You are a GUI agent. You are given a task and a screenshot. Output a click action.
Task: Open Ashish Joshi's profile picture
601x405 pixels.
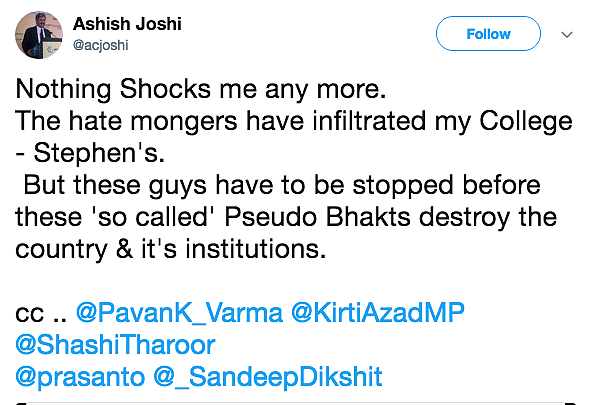coord(39,35)
